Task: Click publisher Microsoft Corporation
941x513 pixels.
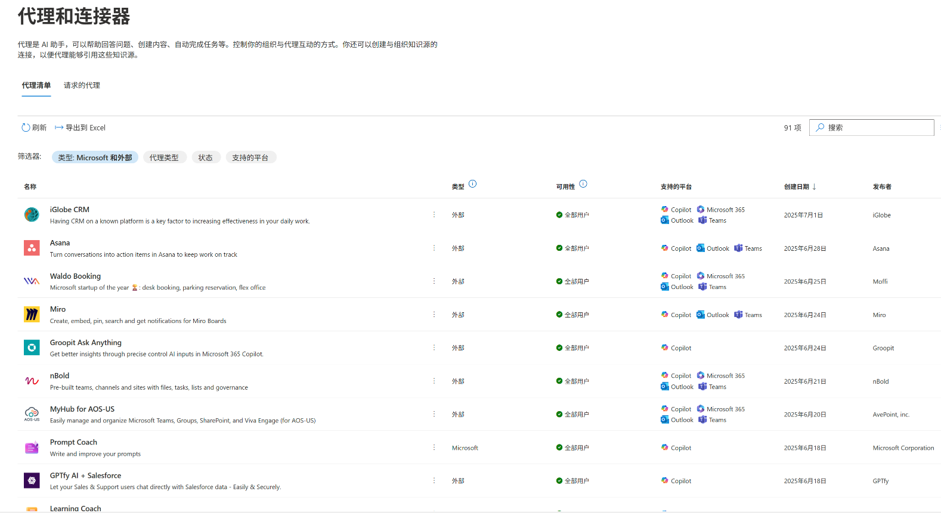Action: 903,448
